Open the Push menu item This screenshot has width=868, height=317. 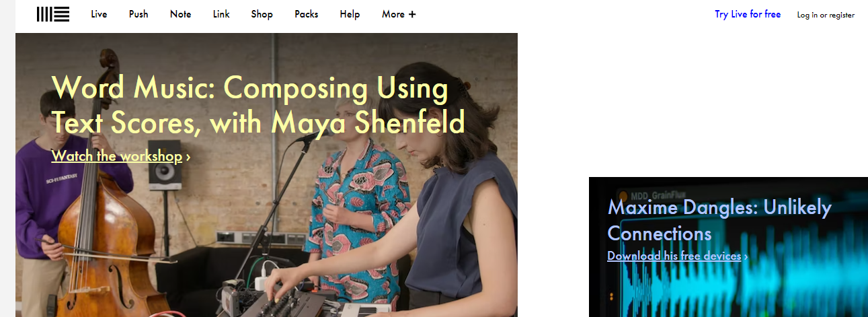139,14
